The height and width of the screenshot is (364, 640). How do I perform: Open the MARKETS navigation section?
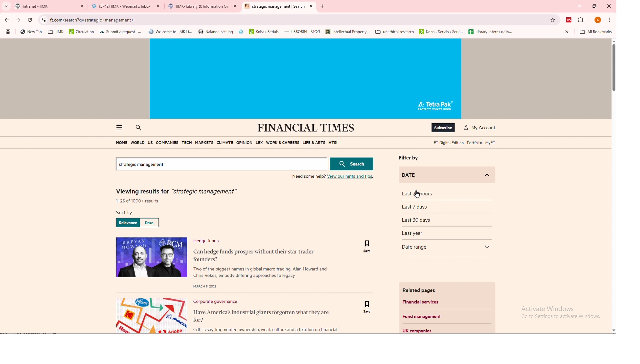tap(204, 143)
